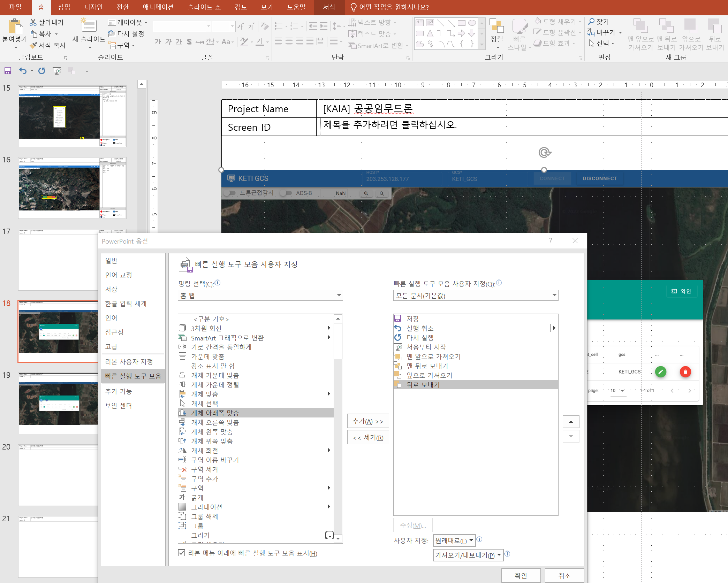Image resolution: width=728 pixels, height=583 pixels.
Task: Toggle 'show Quick Access Toolbar below ribbon' checkbox
Action: (181, 553)
